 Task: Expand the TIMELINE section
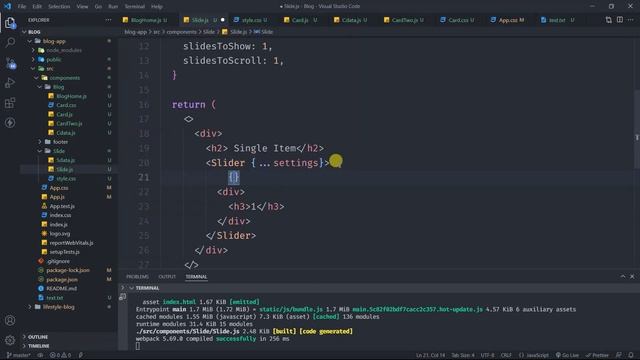[x=69, y=346]
